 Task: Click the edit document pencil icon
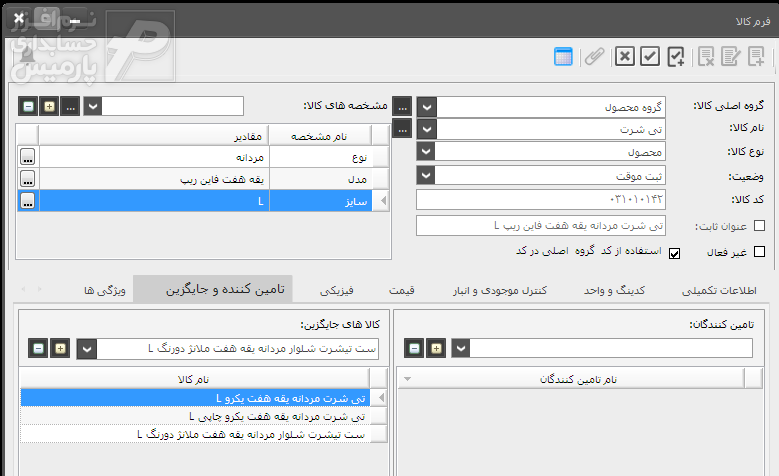(731, 57)
